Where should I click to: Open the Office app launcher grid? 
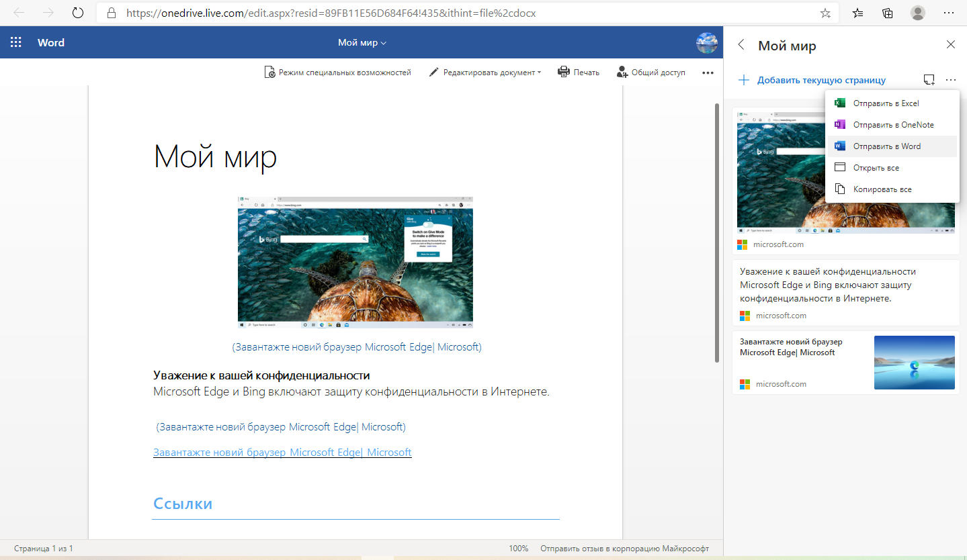tap(16, 42)
